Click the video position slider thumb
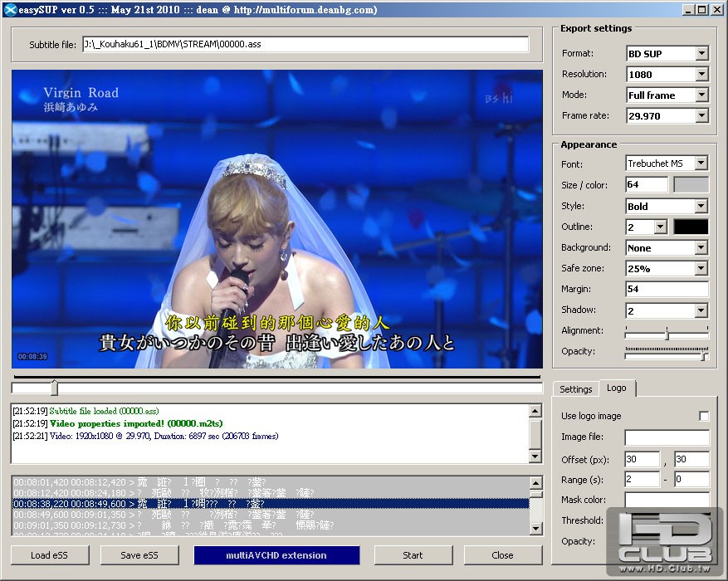728x581 pixels. [x=54, y=388]
